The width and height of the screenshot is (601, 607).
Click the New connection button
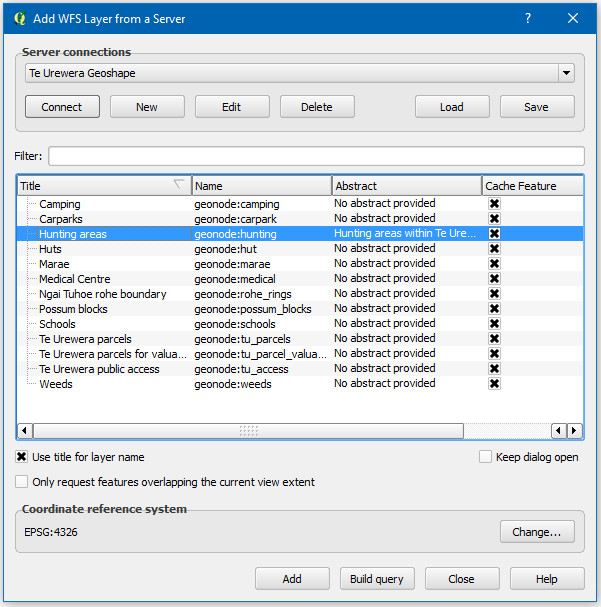[x=147, y=107]
